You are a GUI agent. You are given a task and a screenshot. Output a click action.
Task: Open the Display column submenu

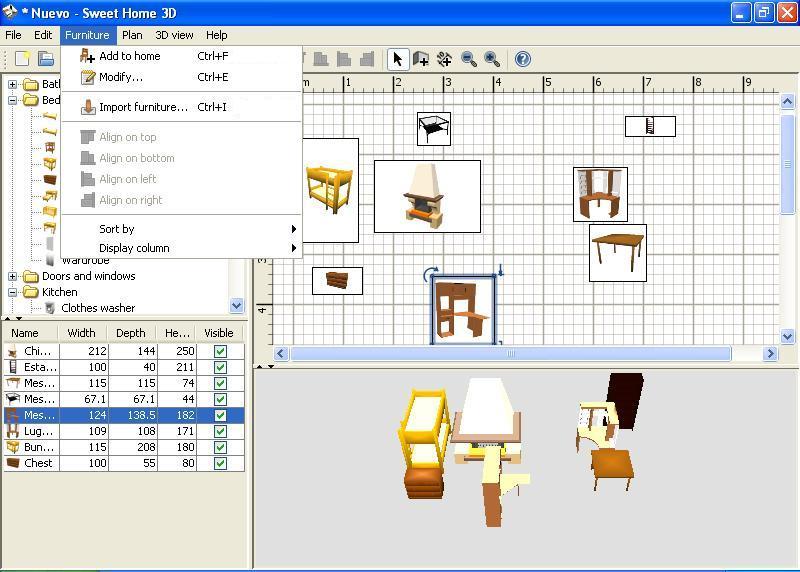[x=181, y=248]
